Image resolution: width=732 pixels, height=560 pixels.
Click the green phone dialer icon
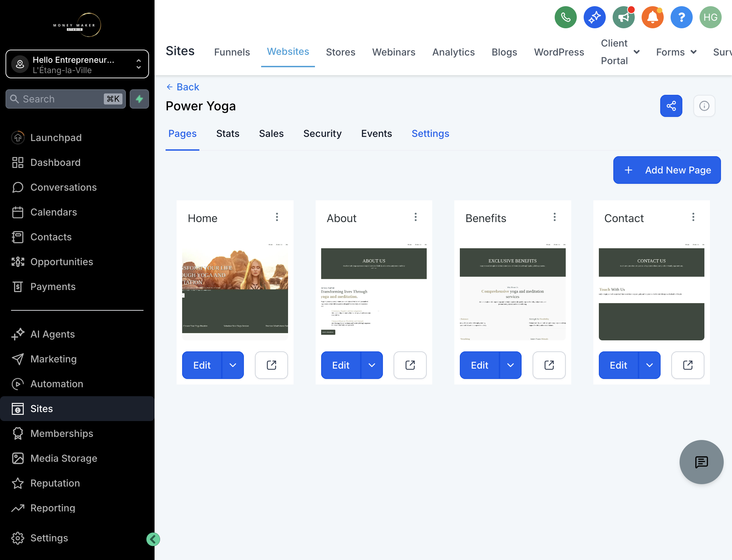[565, 17]
